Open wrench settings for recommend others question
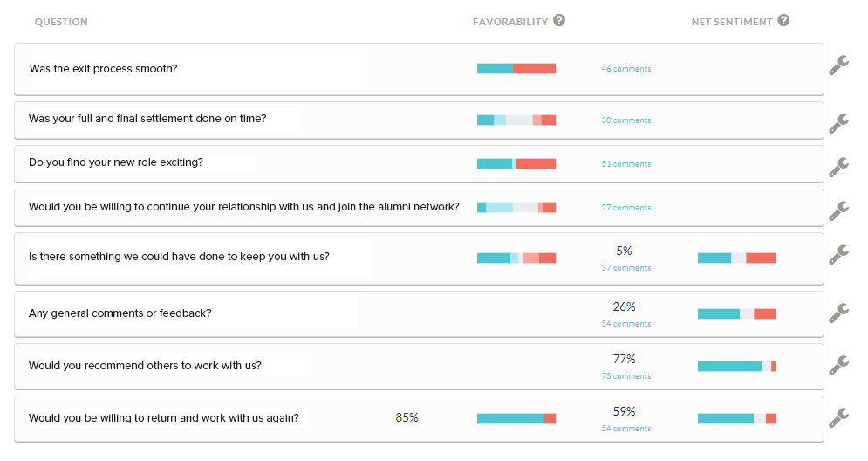This screenshot has height=461, width=868. [838, 365]
